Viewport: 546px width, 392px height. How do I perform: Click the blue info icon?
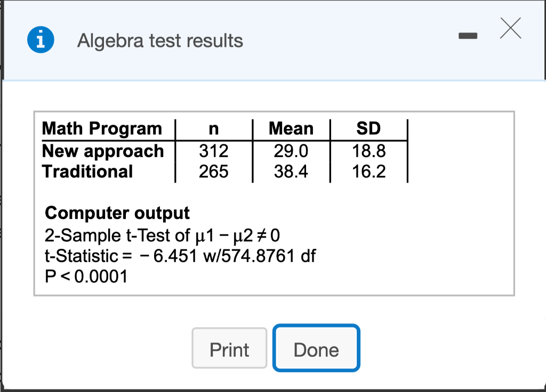point(41,39)
